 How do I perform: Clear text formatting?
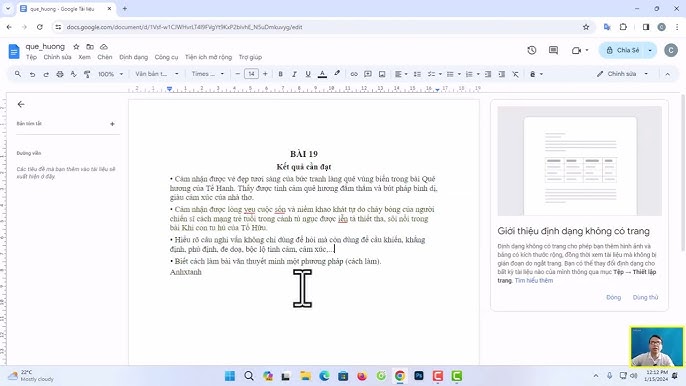515,74
